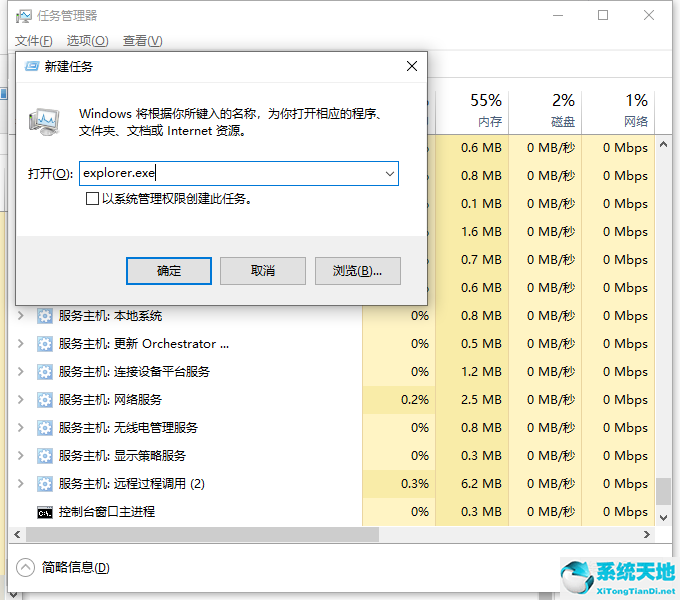This screenshot has width=680, height=600.
Task: Click the vertical scrollbar thumb in process list
Action: point(663,491)
